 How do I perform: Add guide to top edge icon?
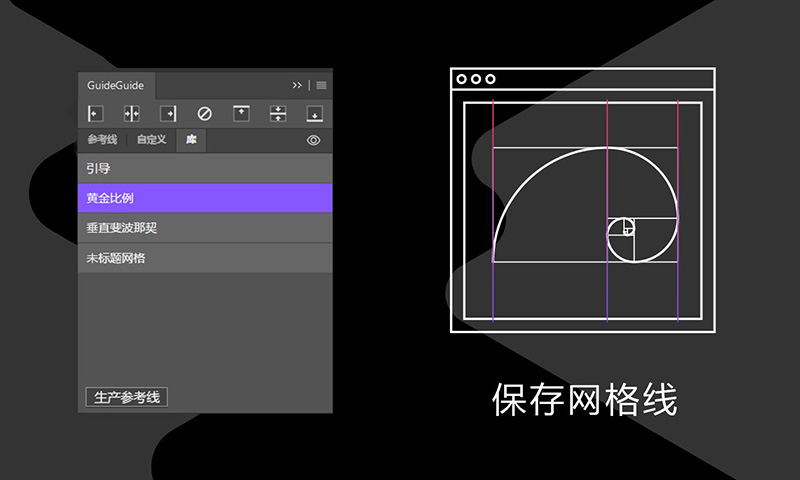pos(241,113)
